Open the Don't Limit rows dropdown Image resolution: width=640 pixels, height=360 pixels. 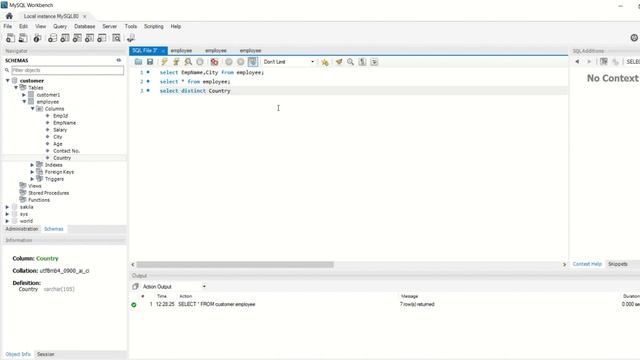click(x=289, y=62)
